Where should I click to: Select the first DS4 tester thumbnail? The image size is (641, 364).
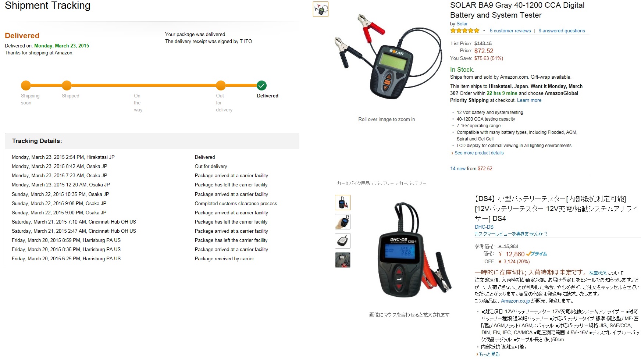(x=343, y=203)
